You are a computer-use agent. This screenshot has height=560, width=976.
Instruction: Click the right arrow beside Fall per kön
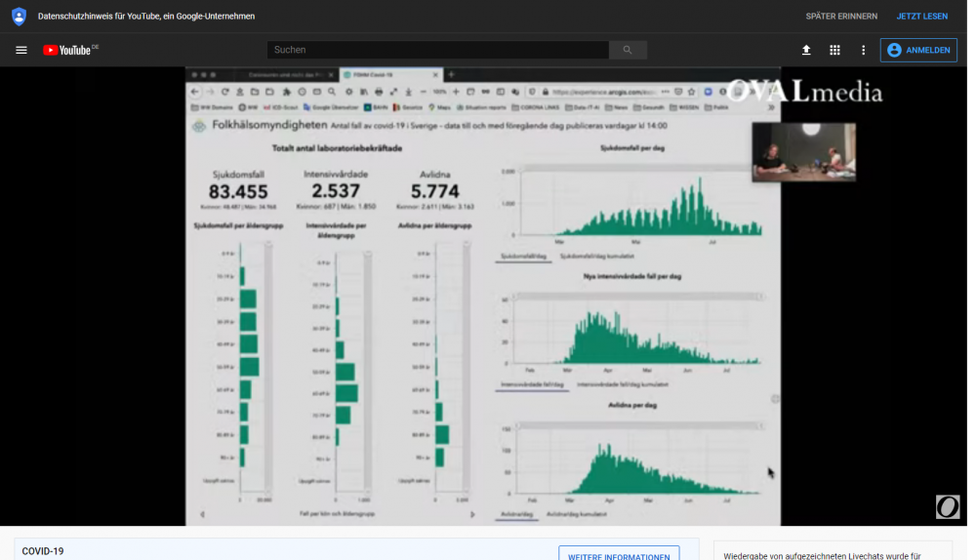pos(472,514)
